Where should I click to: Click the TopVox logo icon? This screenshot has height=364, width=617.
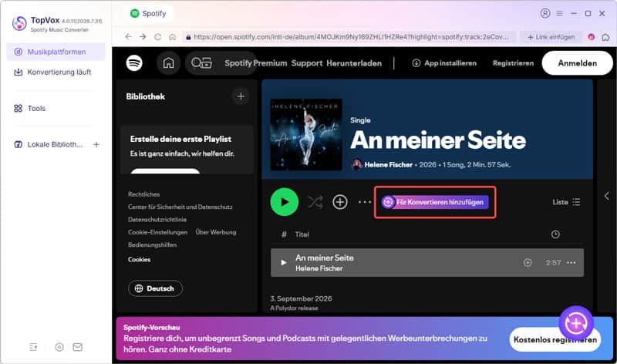[19, 23]
